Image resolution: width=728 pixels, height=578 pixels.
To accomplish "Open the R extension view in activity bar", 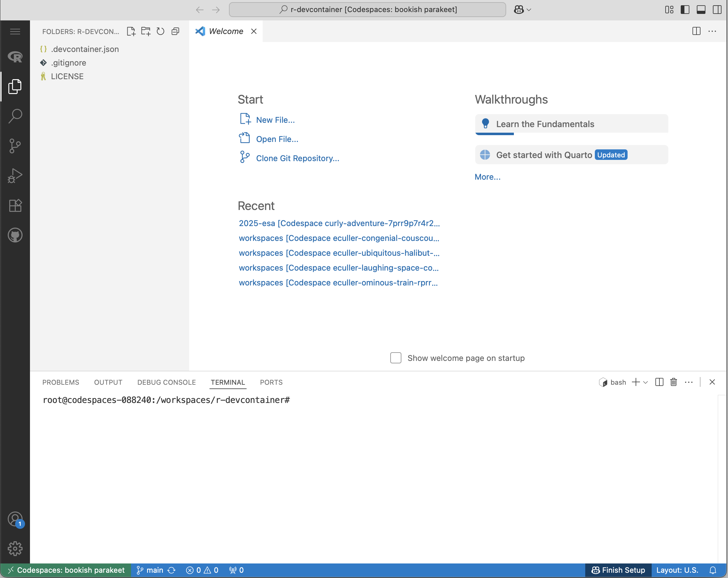I will (x=15, y=57).
